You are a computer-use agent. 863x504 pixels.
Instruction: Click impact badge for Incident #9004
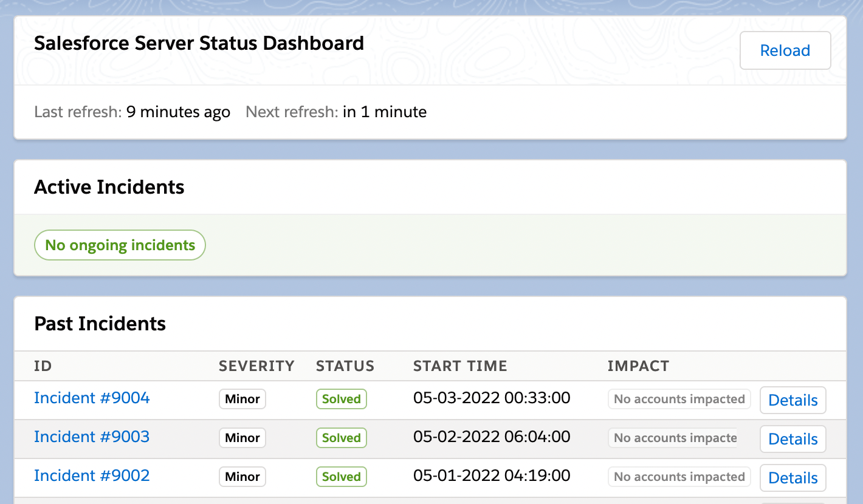pos(679,399)
